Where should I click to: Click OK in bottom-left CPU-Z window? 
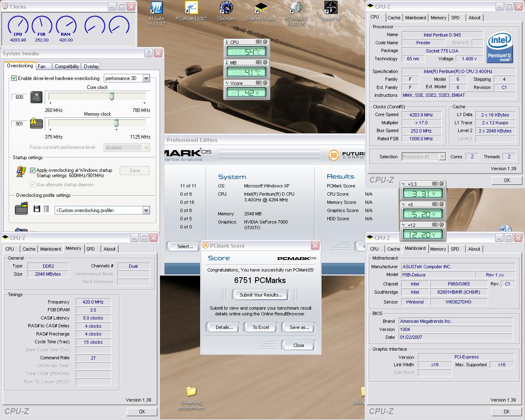142,411
